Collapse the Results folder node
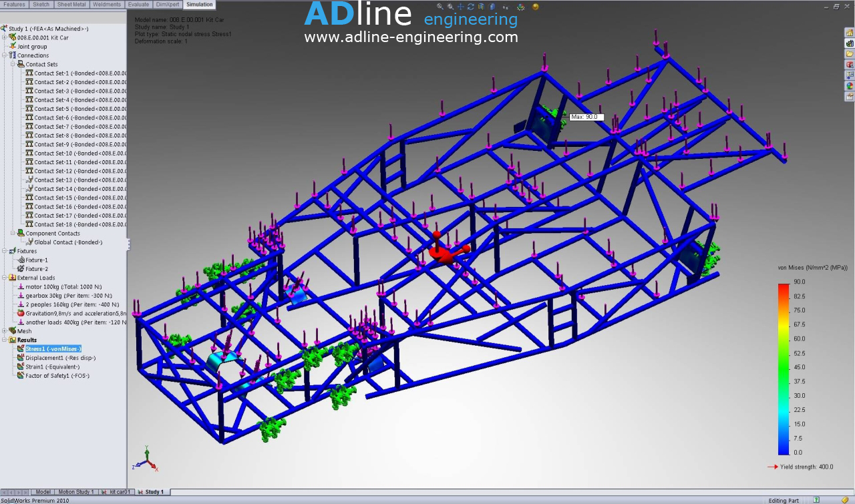Viewport: 855px width, 504px height. pos(4,340)
